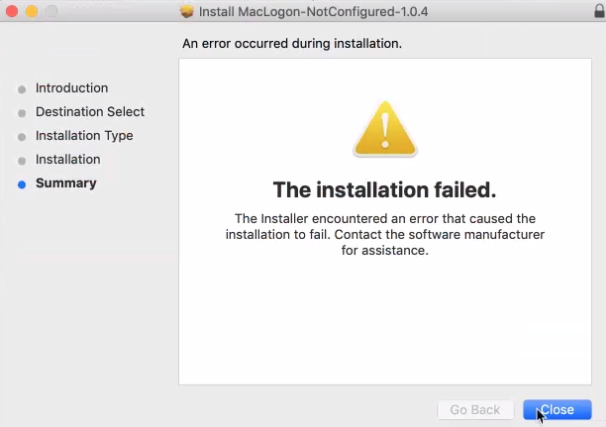Screen dimensions: 606x427
Task: Click the red window close button
Action: (12, 11)
